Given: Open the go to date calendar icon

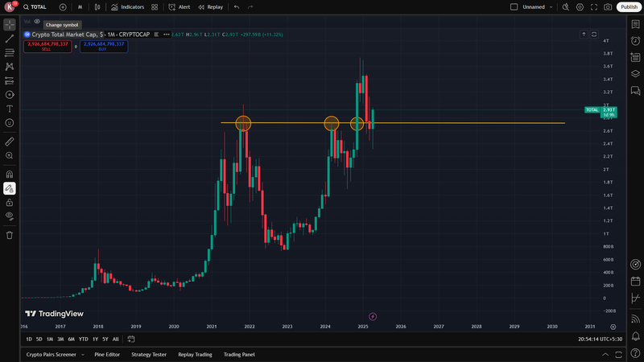Looking at the screenshot, I should click(x=131, y=339).
